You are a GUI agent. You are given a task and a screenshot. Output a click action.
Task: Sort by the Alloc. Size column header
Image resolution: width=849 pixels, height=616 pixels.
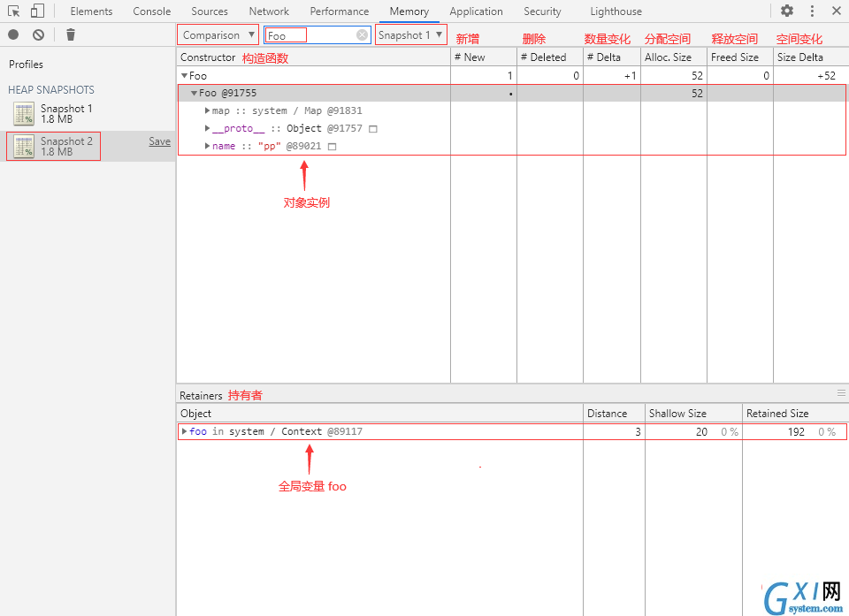(x=674, y=57)
